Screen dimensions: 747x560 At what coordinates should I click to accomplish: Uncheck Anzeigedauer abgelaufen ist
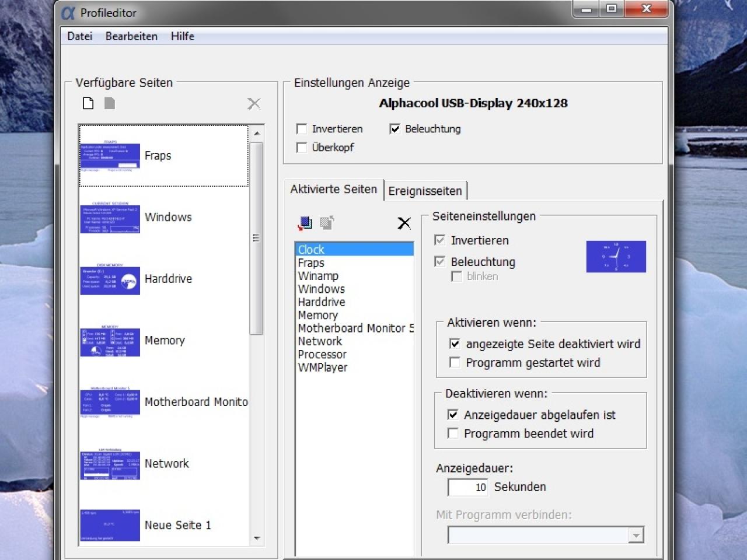(x=453, y=415)
